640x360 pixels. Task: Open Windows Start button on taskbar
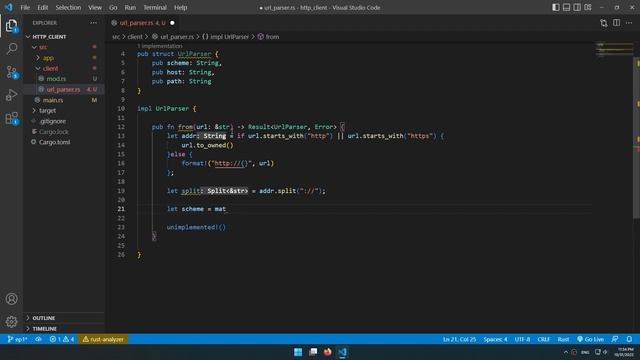tap(298, 352)
